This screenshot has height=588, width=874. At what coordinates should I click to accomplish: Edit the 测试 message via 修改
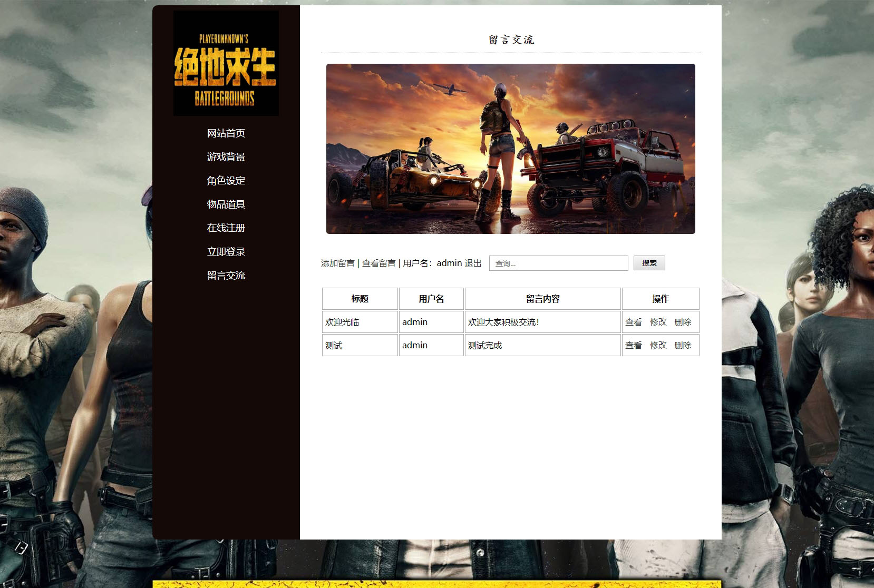tap(658, 345)
